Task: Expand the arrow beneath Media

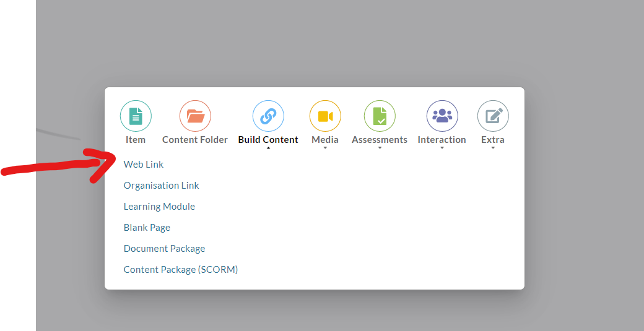Action: [325, 148]
